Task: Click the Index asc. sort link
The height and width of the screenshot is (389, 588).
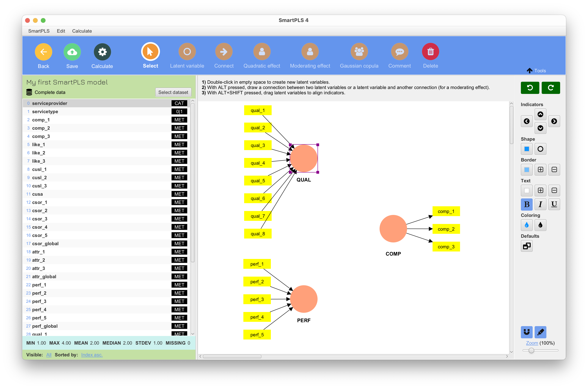Action: tap(92, 355)
